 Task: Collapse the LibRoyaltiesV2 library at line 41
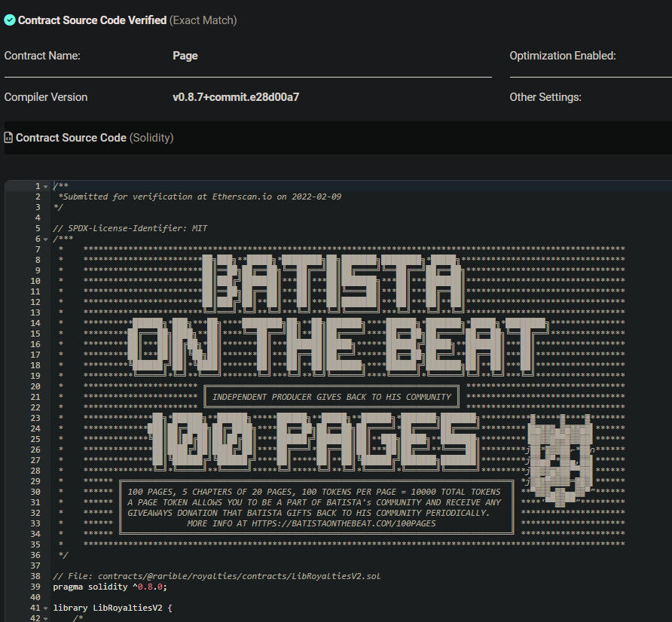(46, 608)
